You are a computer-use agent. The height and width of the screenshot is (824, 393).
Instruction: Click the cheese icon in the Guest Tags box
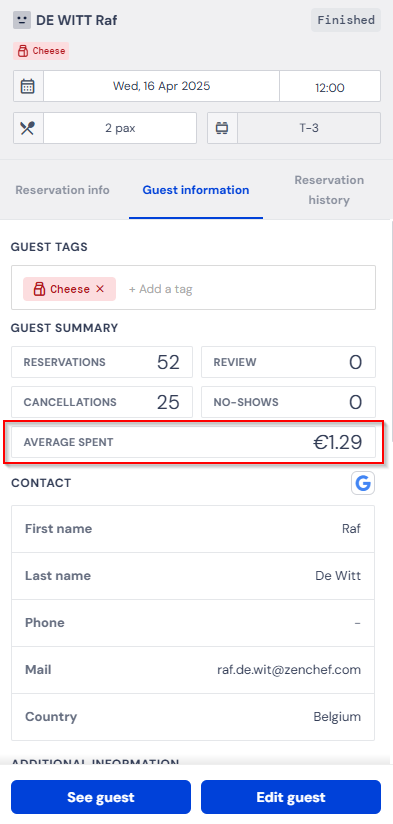pos(38,289)
